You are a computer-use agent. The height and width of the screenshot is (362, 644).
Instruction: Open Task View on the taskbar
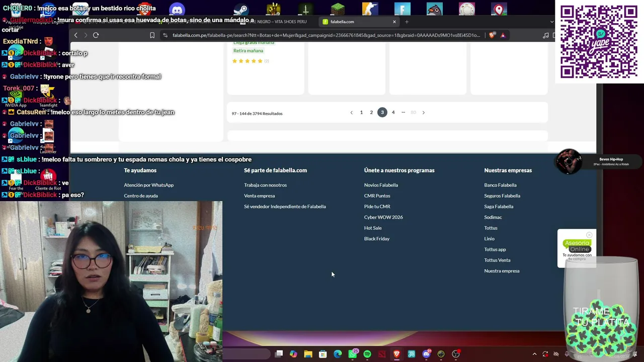279,354
